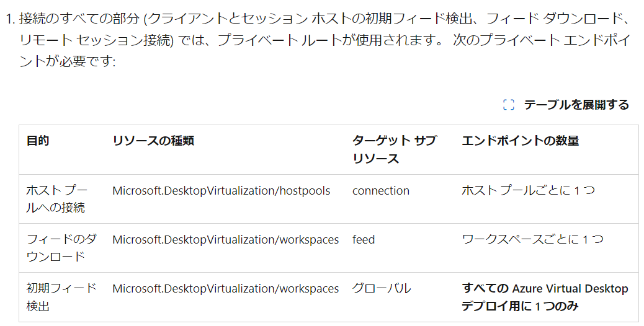Click the Microsoft.DesktopVirtualization/hostpools cell
644x326 pixels.
coord(221,191)
